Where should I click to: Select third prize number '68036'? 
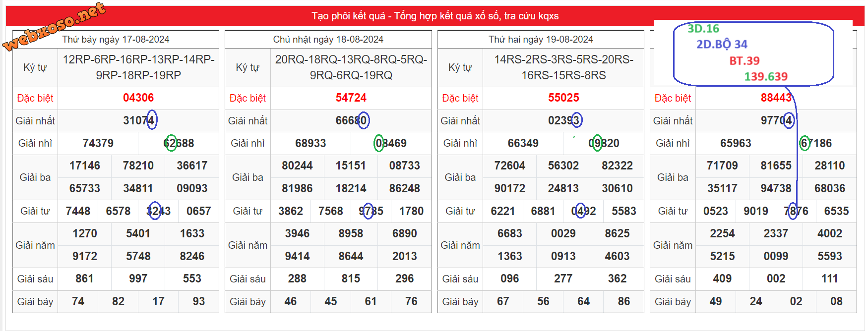(x=830, y=188)
